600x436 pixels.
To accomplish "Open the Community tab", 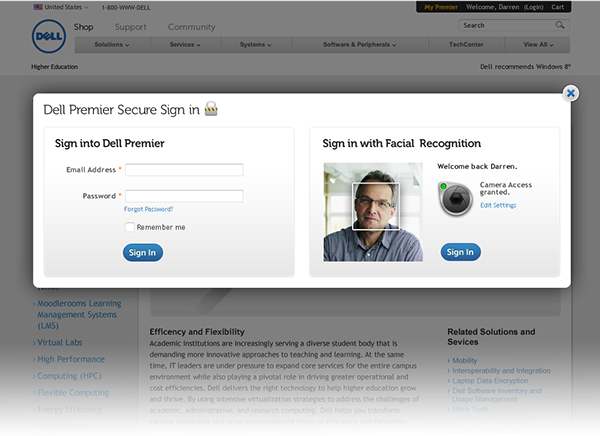I will point(192,27).
